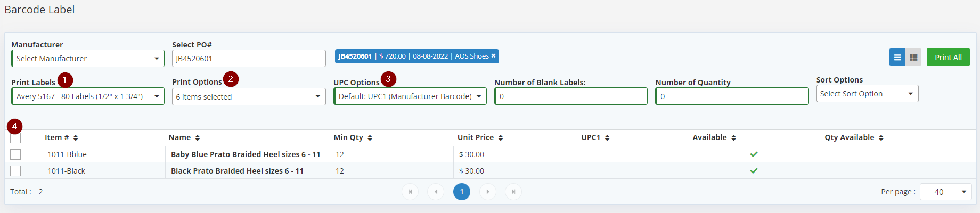Remove the JB4520601 PO tag

pyautogui.click(x=493, y=56)
